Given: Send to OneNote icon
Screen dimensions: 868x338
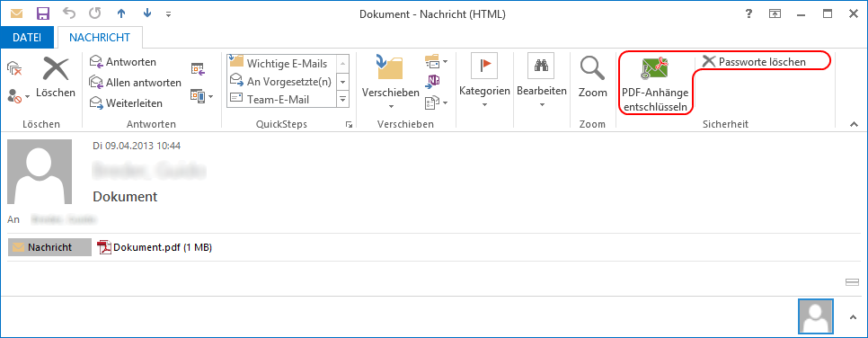Looking at the screenshot, I should click(432, 81).
